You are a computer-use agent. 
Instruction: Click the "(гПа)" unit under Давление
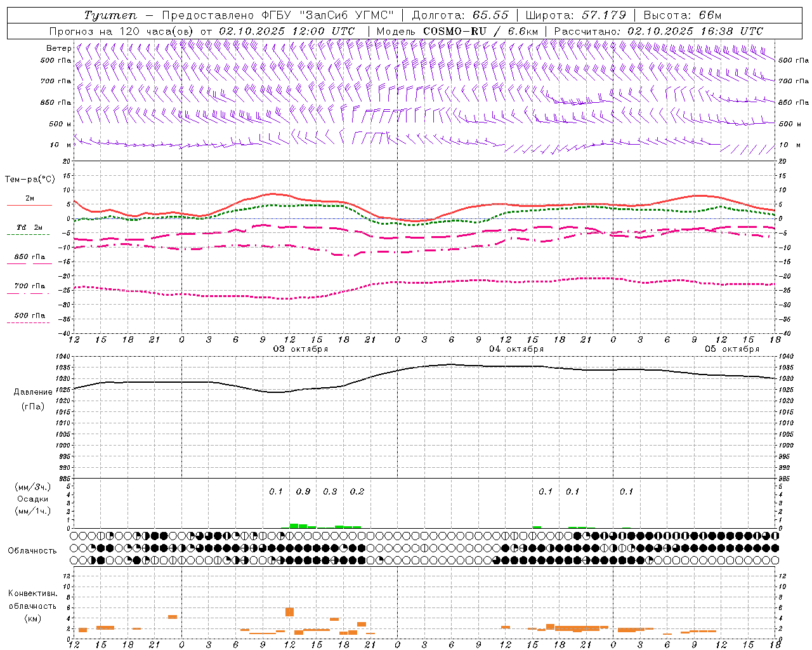point(33,406)
